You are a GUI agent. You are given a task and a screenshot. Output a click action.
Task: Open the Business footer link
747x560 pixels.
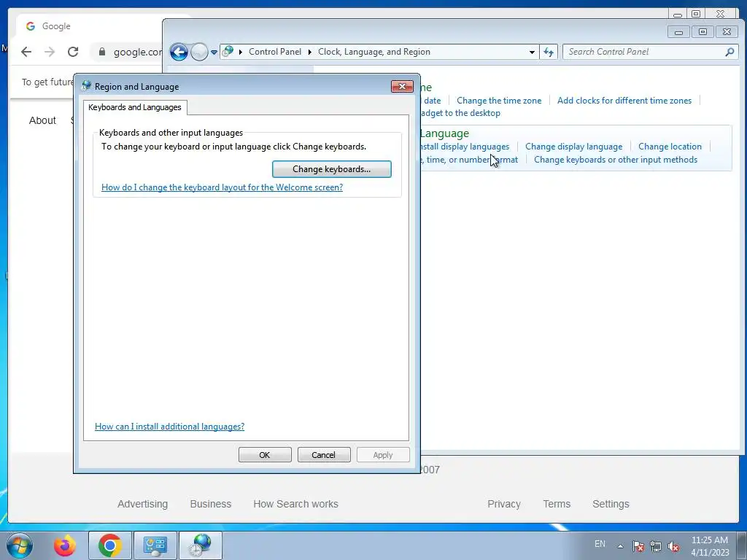point(211,504)
